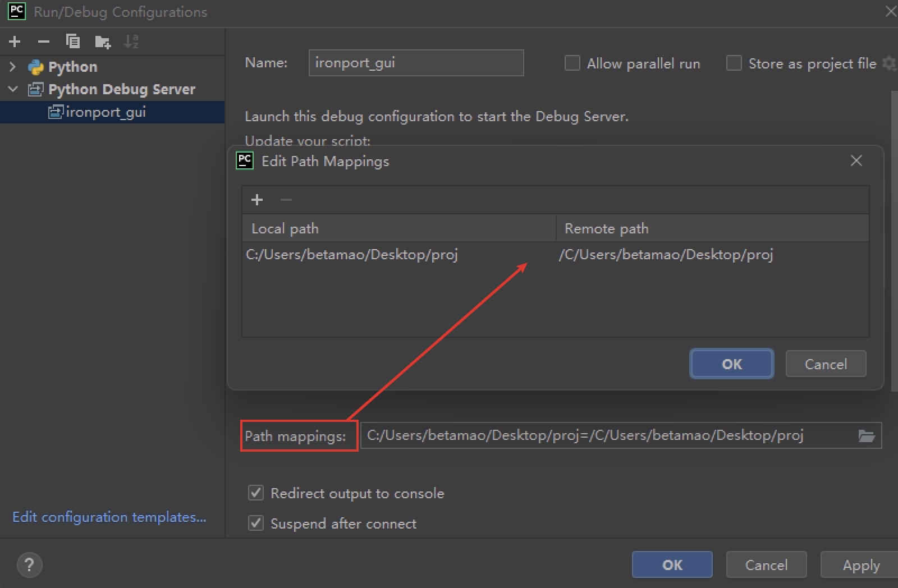Open Edit configuration templates link
Screen dimensions: 898x588
click(x=109, y=517)
